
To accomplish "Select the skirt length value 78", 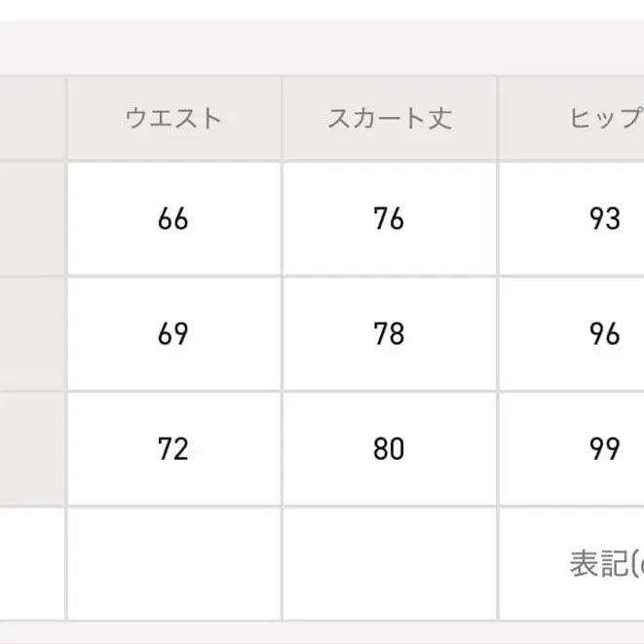I will pyautogui.click(x=390, y=334).
